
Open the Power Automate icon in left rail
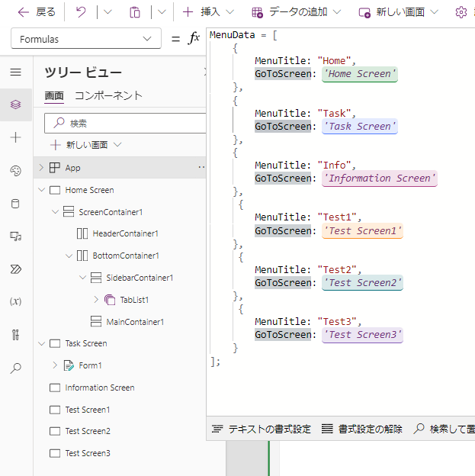click(x=15, y=269)
